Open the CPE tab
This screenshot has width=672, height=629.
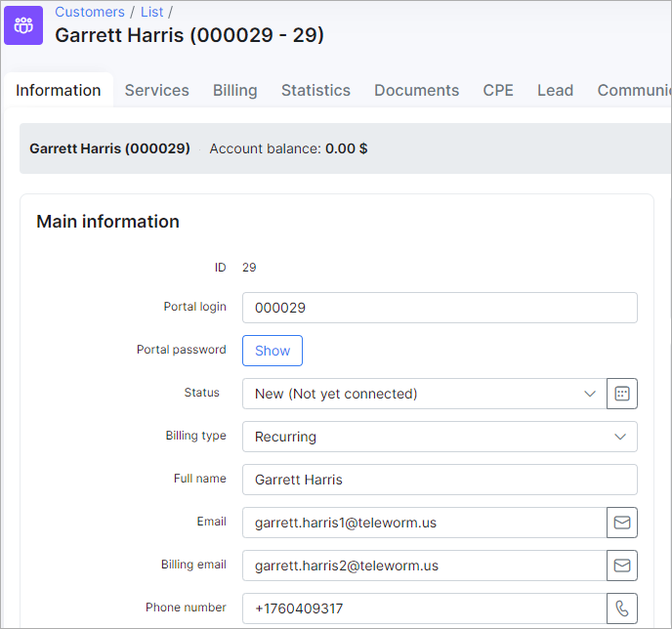tap(498, 90)
